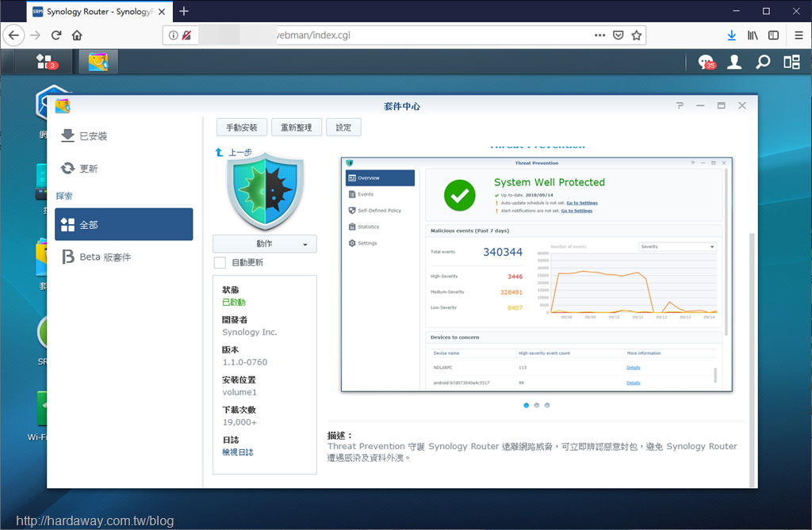
Task: Show site information icon in address bar
Action: (174, 35)
